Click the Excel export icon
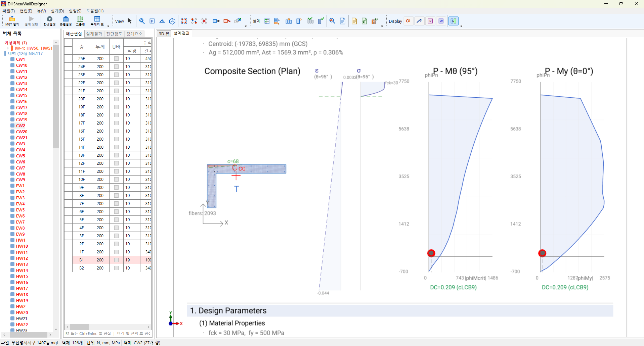This screenshot has height=346, width=644. point(364,21)
